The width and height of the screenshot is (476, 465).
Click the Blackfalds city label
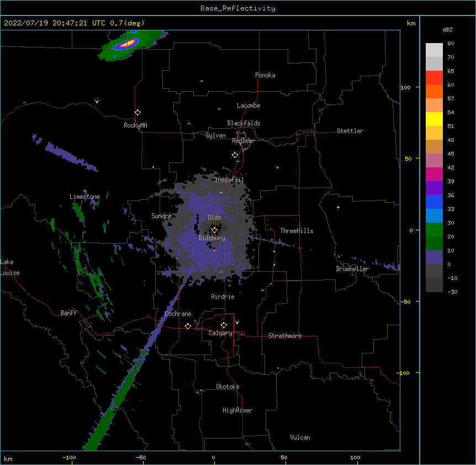tap(244, 123)
